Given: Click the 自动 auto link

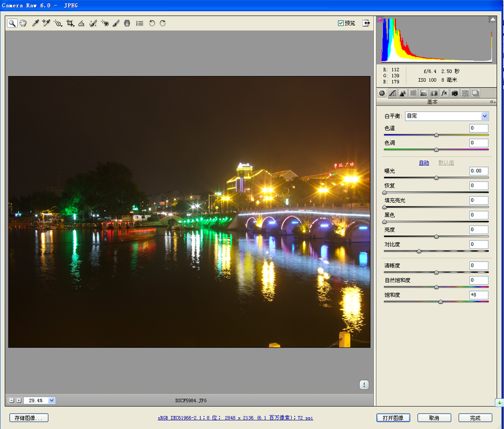Looking at the screenshot, I should (x=424, y=163).
